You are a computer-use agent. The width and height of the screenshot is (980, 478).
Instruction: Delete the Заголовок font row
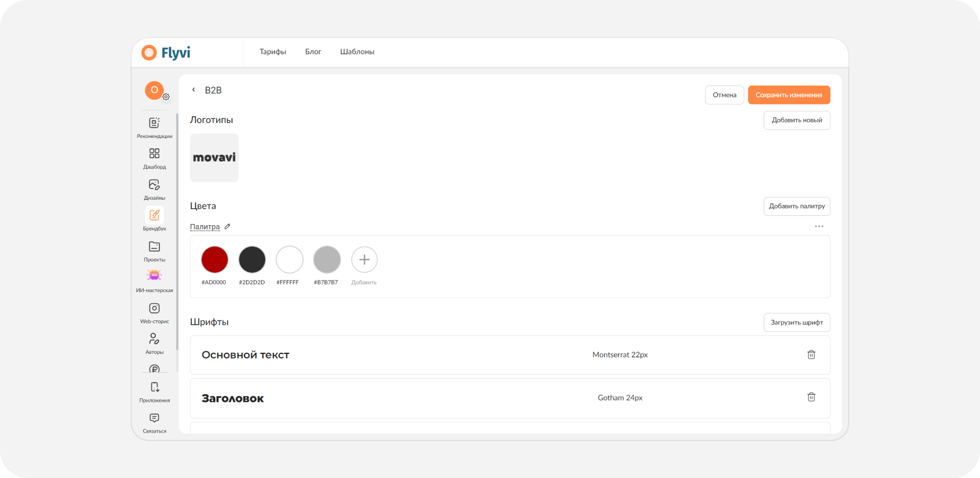[x=811, y=397]
